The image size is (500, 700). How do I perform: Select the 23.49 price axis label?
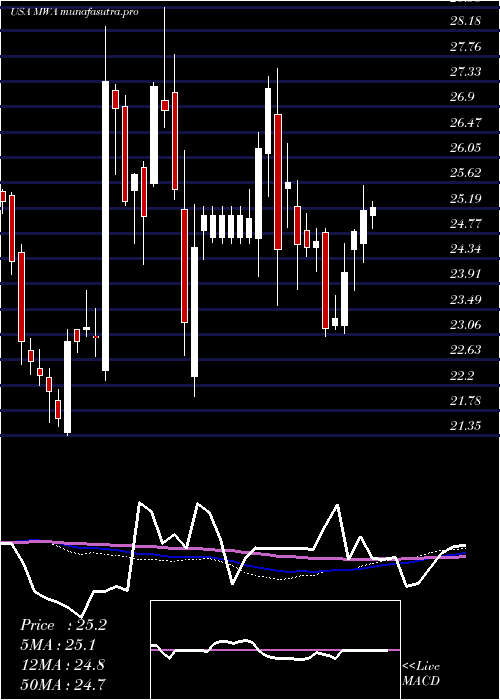pyautogui.click(x=466, y=299)
